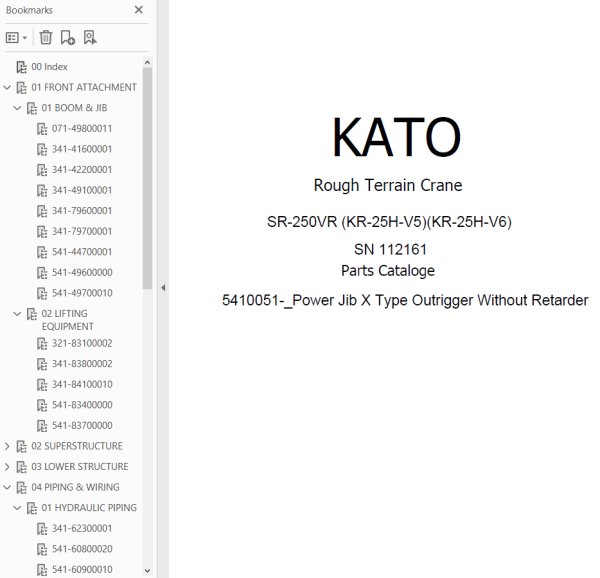The width and height of the screenshot is (600, 578).
Task: Find the current bookmark icon
Action: coord(90,37)
